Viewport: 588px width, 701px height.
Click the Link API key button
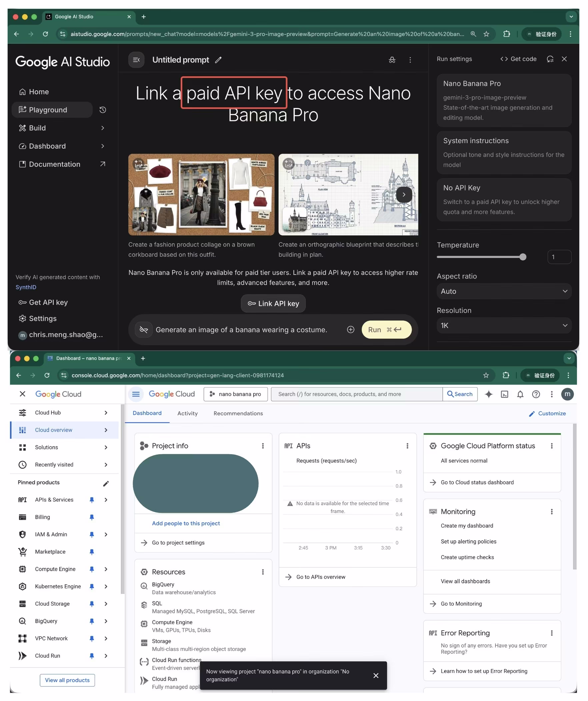point(273,303)
